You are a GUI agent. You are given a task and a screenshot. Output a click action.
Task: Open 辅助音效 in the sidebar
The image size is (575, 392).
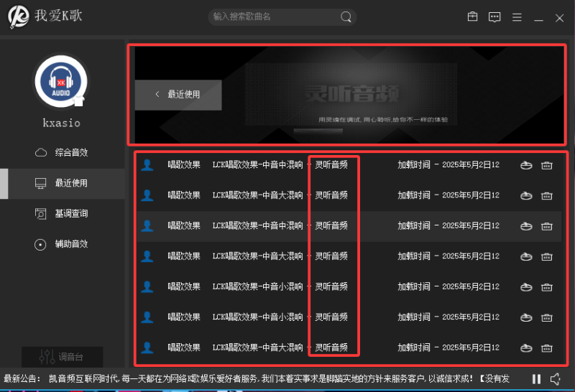click(63, 244)
